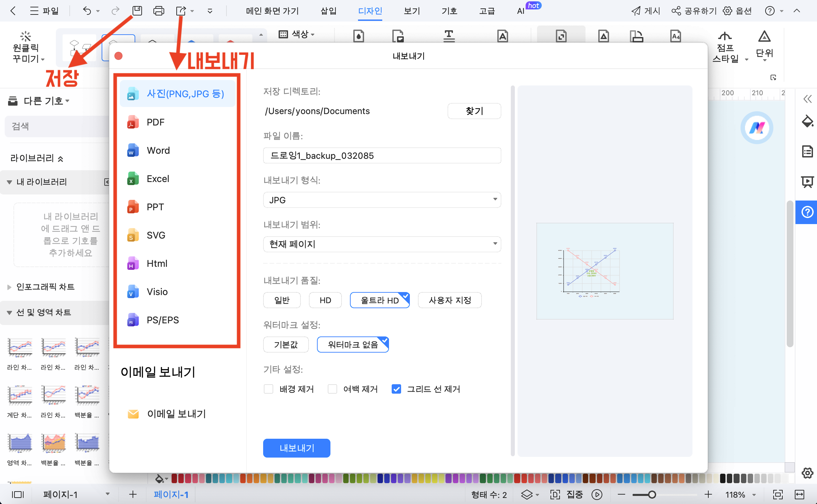Screen dimensions: 817x504
Task: Select HTML export format
Action: [157, 264]
